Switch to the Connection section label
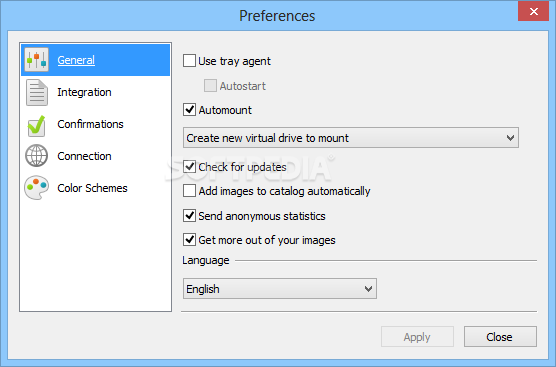The width and height of the screenshot is (556, 367). tap(84, 156)
